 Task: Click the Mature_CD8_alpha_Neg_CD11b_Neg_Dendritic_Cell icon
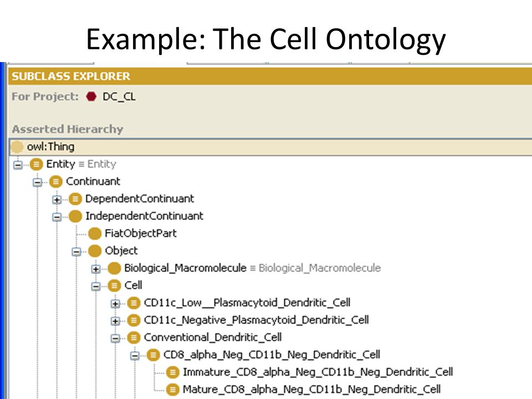[172, 390]
